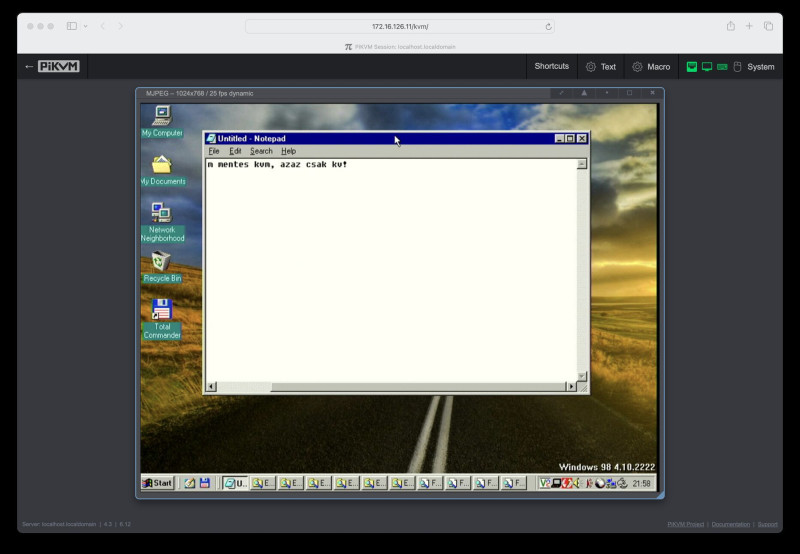Image resolution: width=800 pixels, height=554 pixels.
Task: Click the red lightning tray icon
Action: (x=566, y=483)
